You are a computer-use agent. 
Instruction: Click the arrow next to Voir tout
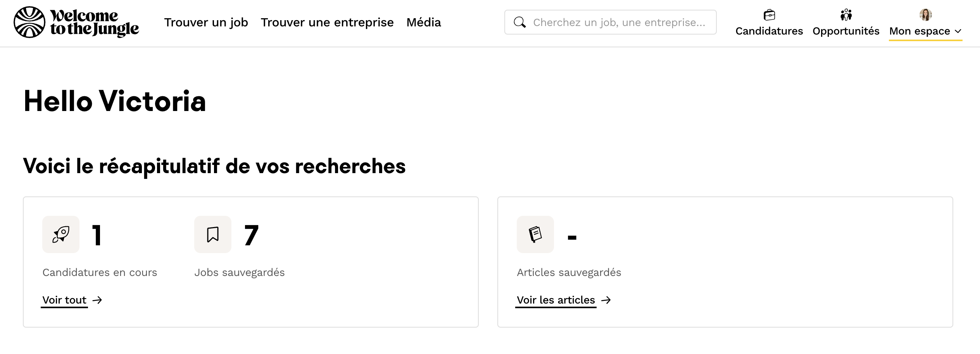[x=97, y=300]
